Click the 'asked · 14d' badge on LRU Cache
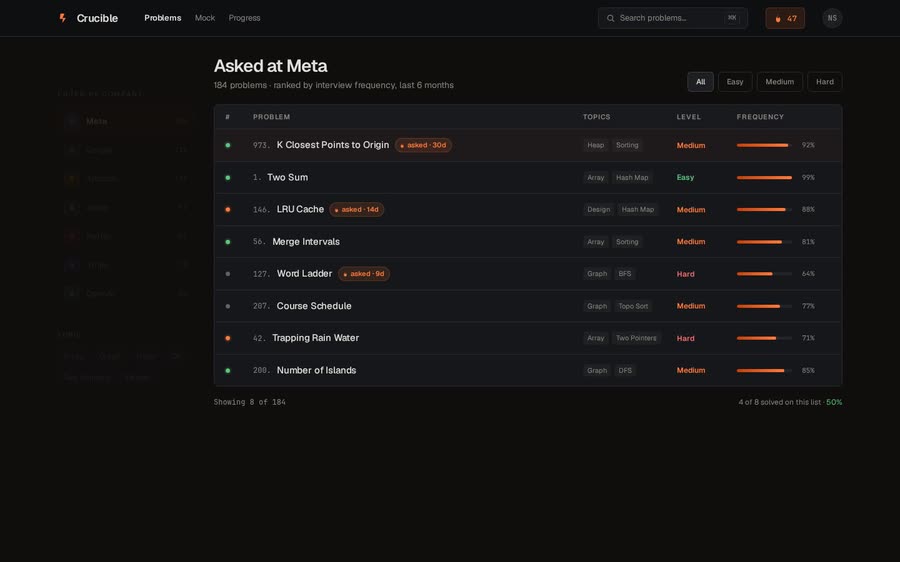Viewport: 900px width, 562px height. click(x=356, y=210)
